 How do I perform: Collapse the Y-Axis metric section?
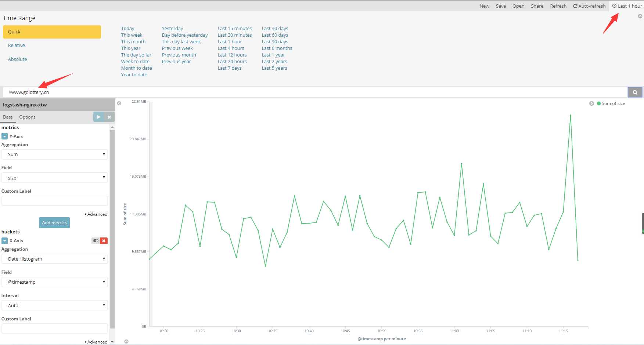click(4, 136)
